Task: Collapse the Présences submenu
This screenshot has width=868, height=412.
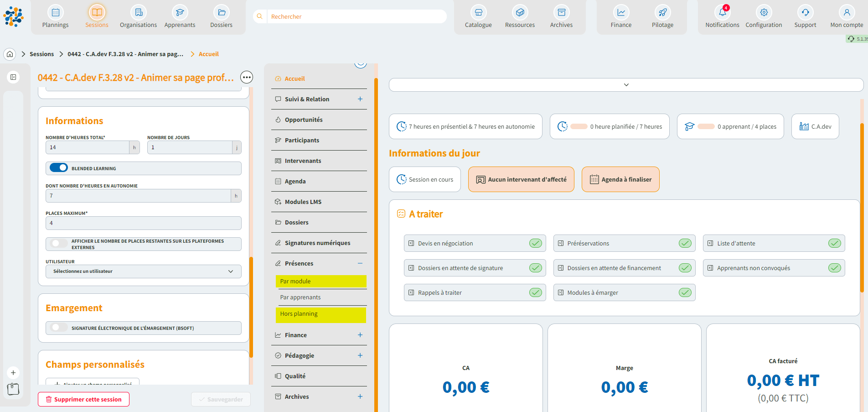Action: coord(360,263)
